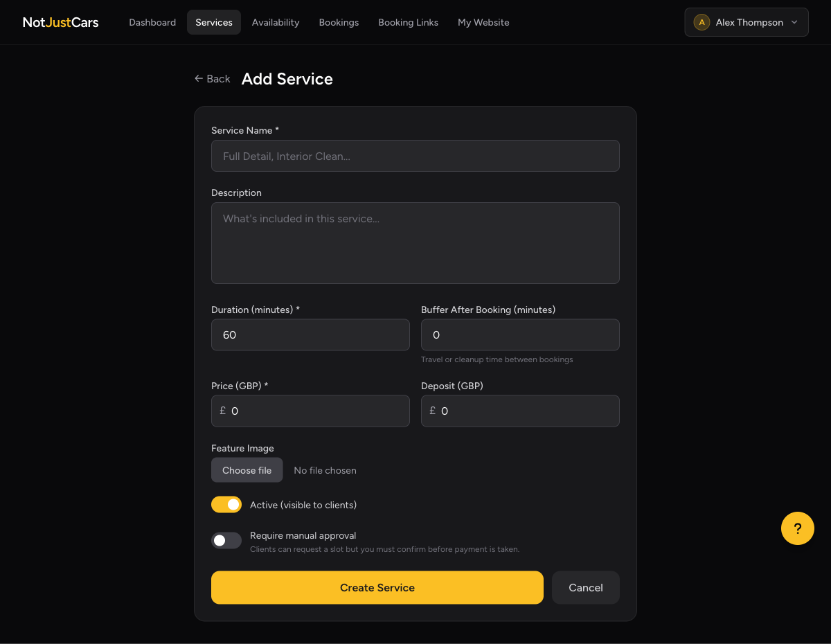Screen dimensions: 831x644
Task: Select the active Services tab
Action: point(213,22)
